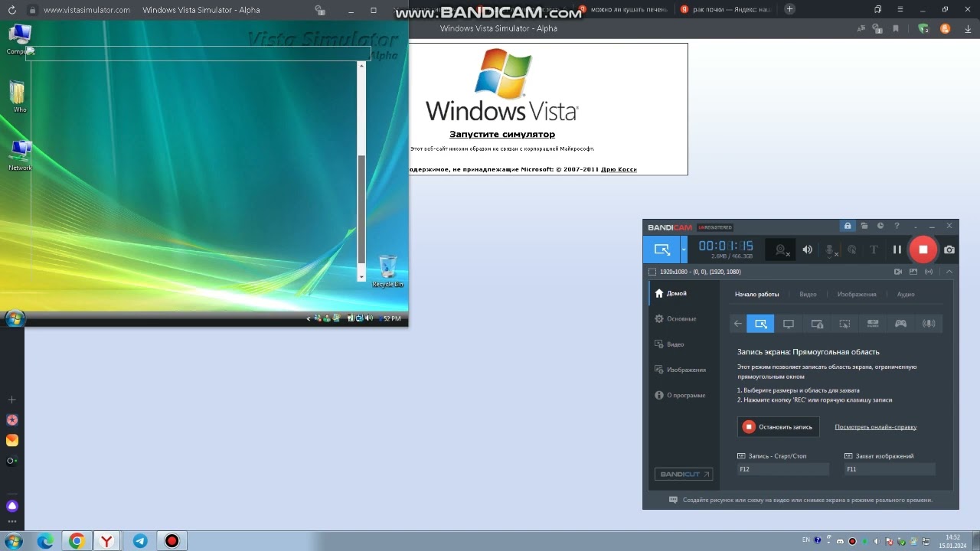Toggle microphone recording in Bandicam
Image resolution: width=980 pixels, height=551 pixels.
[x=830, y=249]
